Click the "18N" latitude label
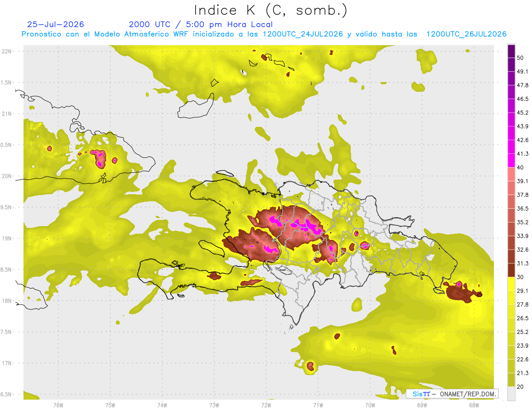 tap(7, 301)
